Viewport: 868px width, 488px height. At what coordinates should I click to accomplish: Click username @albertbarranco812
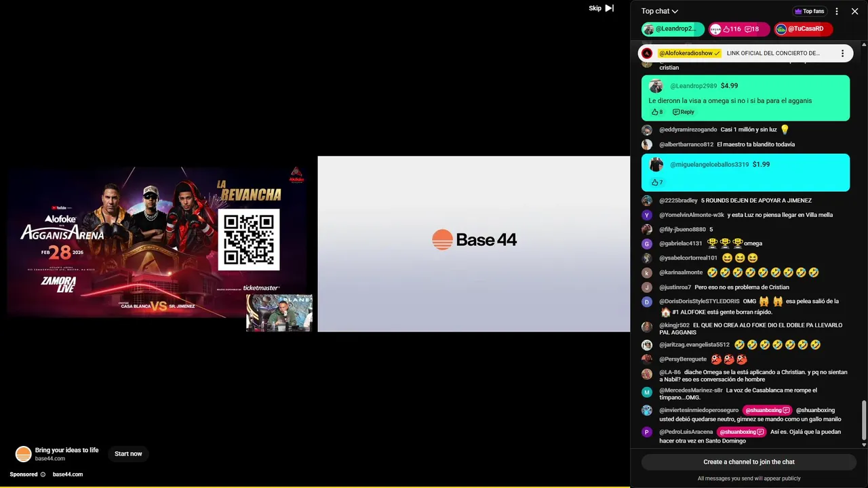[686, 144]
